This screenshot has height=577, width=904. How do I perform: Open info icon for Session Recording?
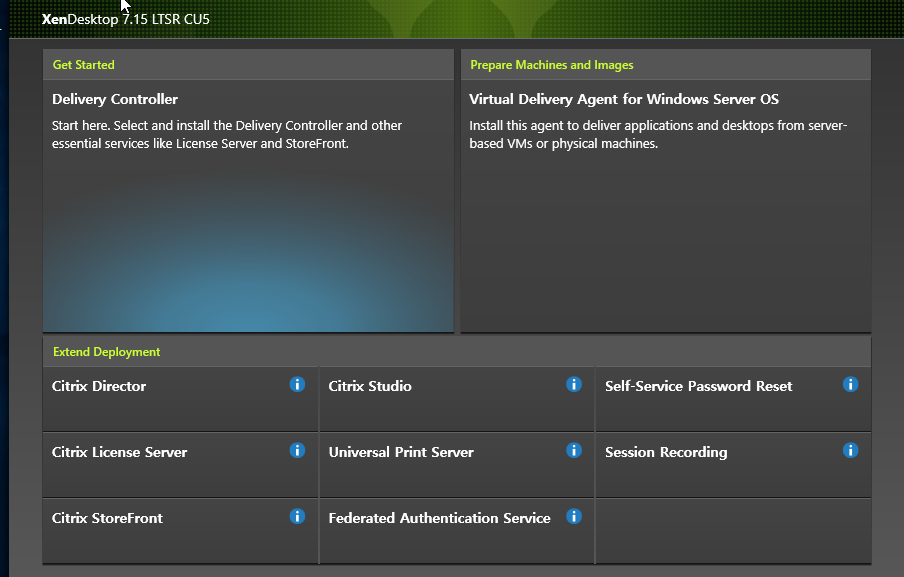pyautogui.click(x=850, y=450)
